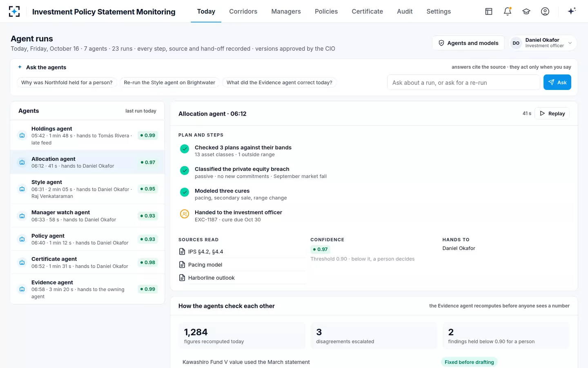Click the handed-off person icon
The image size is (588, 368).
point(185,213)
